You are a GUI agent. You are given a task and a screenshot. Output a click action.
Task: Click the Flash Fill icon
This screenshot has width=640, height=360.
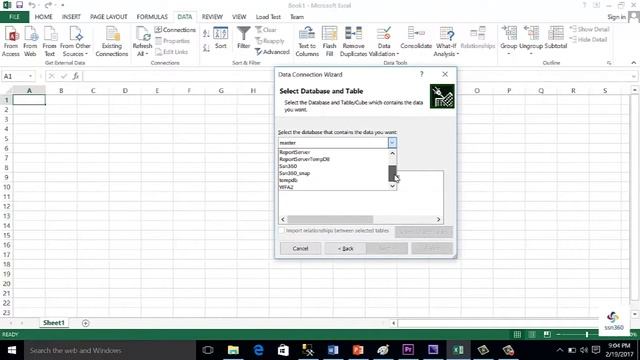(329, 41)
